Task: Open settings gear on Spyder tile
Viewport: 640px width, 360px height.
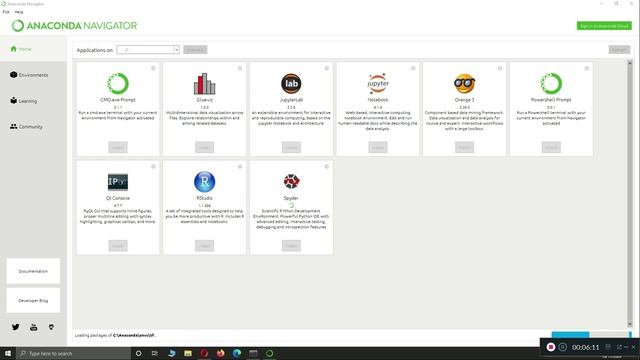Action: tap(327, 167)
